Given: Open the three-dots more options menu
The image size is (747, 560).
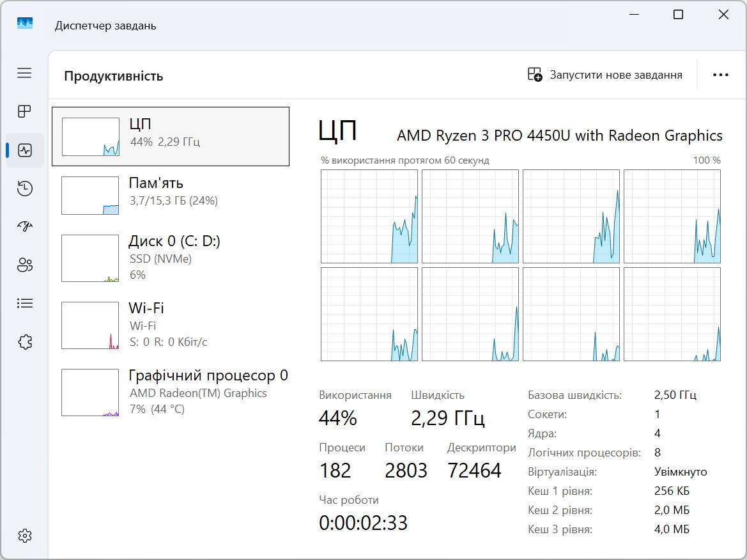Looking at the screenshot, I should 720,75.
